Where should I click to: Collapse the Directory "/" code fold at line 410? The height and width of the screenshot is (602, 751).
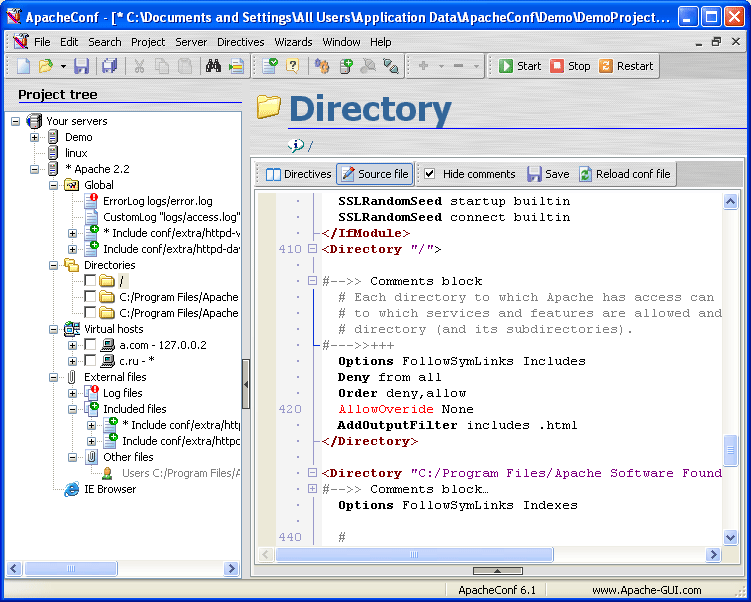(x=312, y=249)
